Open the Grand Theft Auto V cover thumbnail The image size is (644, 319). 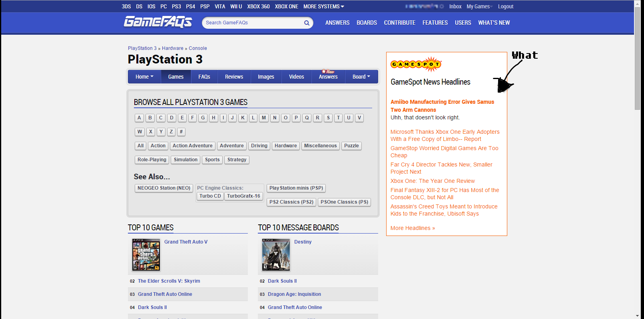tap(146, 255)
